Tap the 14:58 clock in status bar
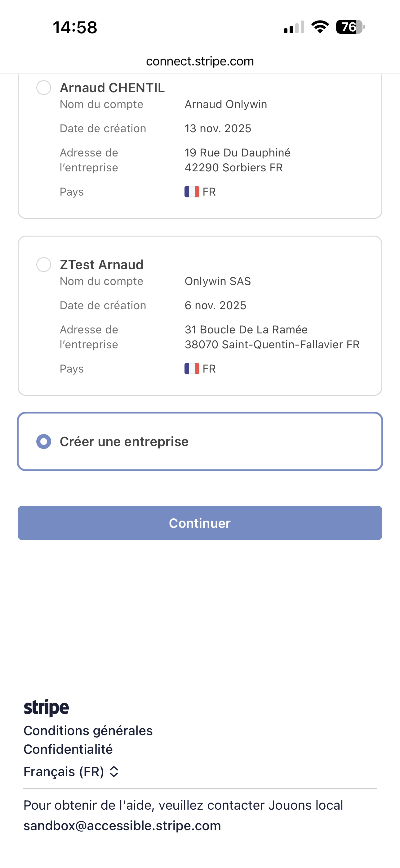This screenshot has height=868, width=400. click(x=75, y=27)
